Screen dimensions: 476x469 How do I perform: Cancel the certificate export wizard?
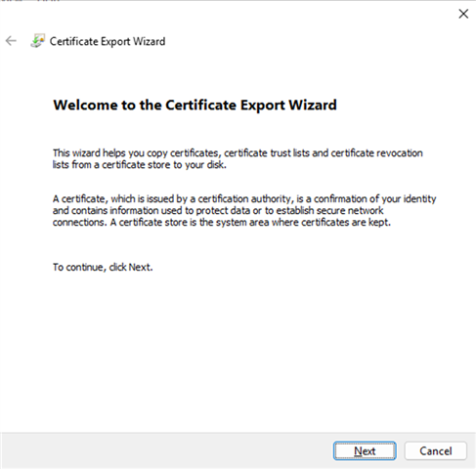[436, 451]
